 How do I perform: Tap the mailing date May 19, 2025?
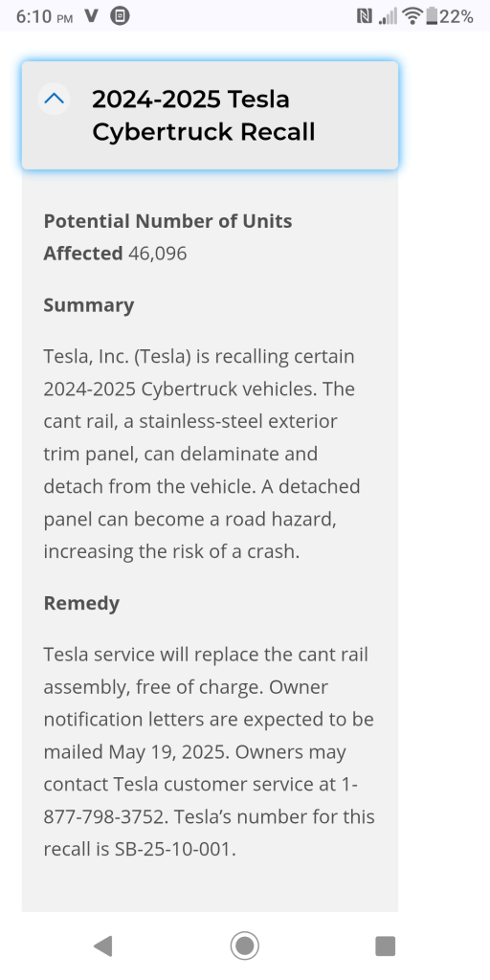pos(168,751)
